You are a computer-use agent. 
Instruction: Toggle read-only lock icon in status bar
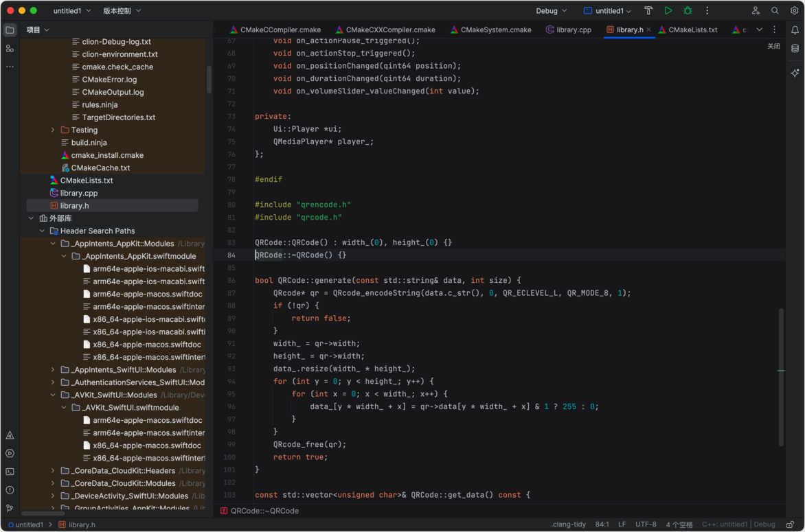(x=790, y=524)
